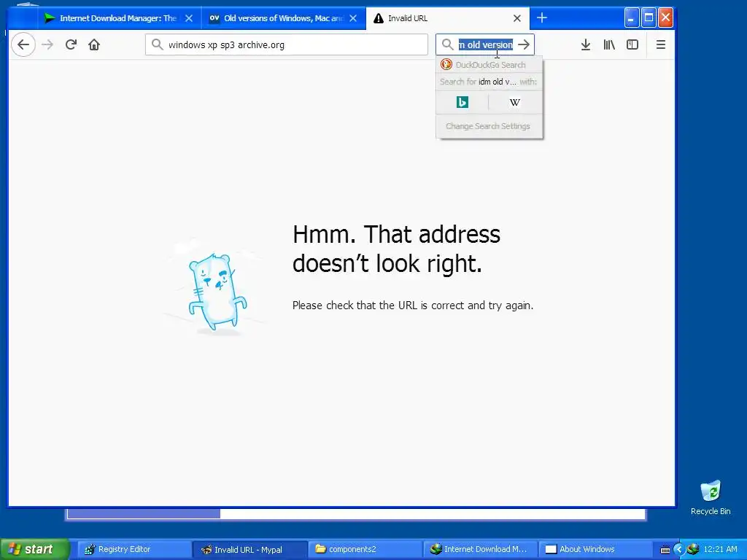Focus the address bar with 'windows xp sp3 archive.org'
This screenshot has width=747, height=560.
287,44
